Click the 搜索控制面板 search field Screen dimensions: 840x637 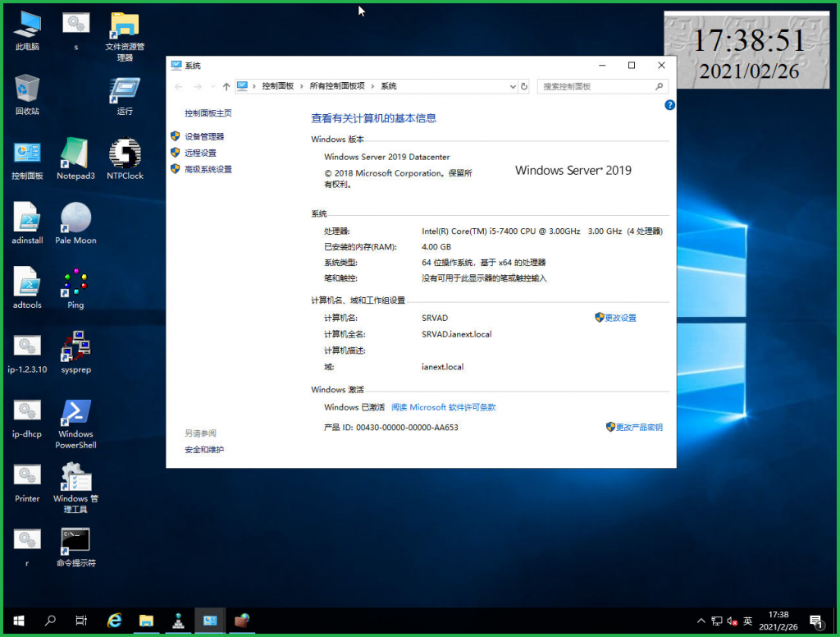[x=596, y=86]
